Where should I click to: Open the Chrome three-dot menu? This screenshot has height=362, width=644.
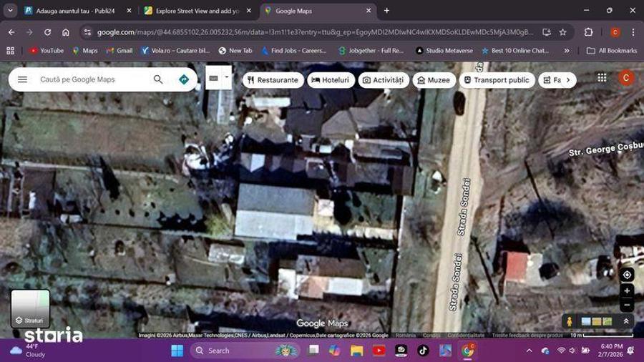point(633,32)
